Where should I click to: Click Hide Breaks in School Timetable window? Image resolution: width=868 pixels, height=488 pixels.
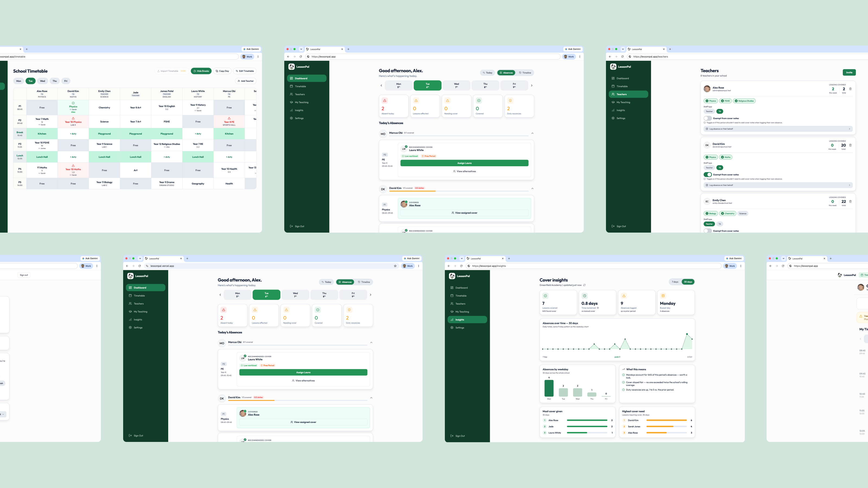coord(201,71)
